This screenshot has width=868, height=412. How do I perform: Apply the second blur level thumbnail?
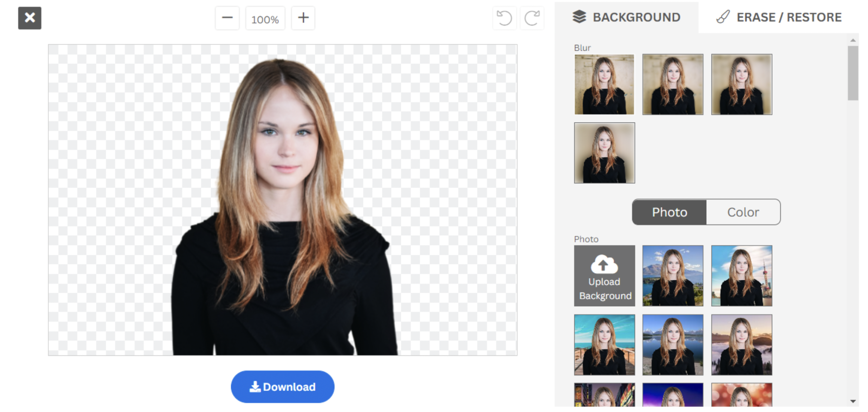(673, 84)
